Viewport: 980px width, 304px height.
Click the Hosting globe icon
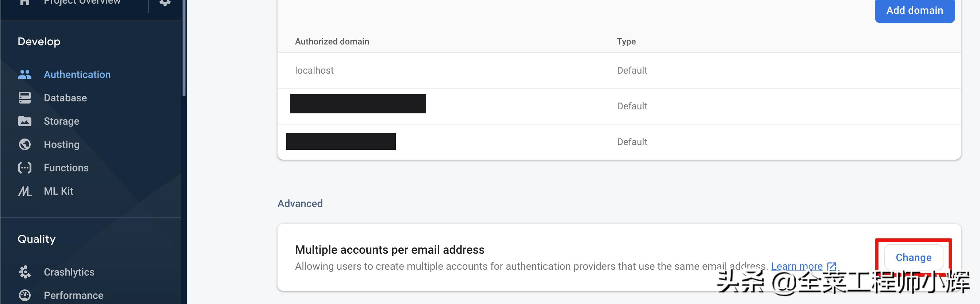pyautogui.click(x=25, y=144)
